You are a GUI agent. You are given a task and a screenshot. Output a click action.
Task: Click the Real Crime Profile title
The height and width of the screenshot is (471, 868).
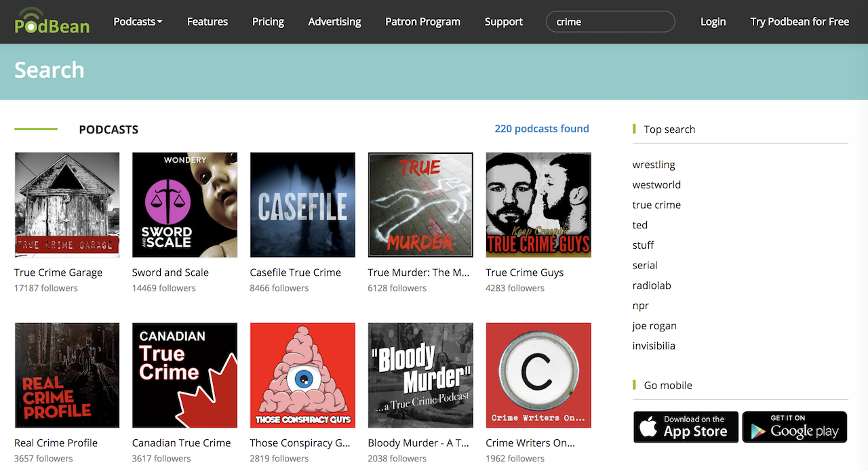point(56,443)
